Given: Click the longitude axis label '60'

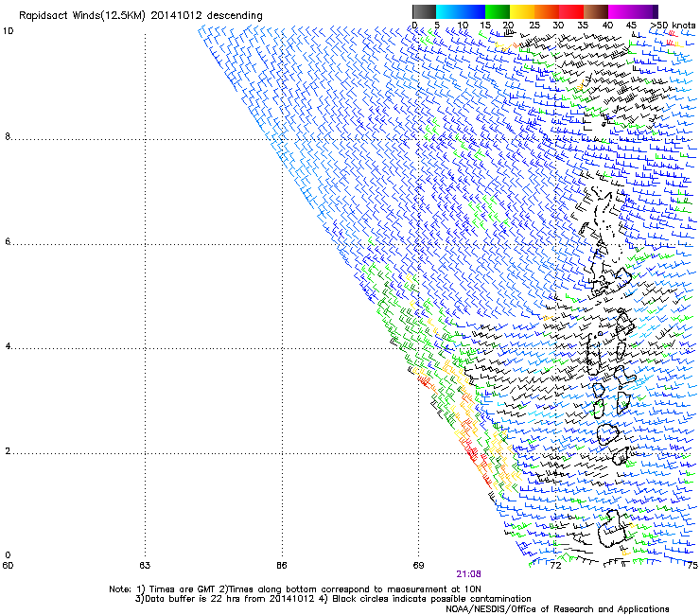Looking at the screenshot, I should [8, 566].
